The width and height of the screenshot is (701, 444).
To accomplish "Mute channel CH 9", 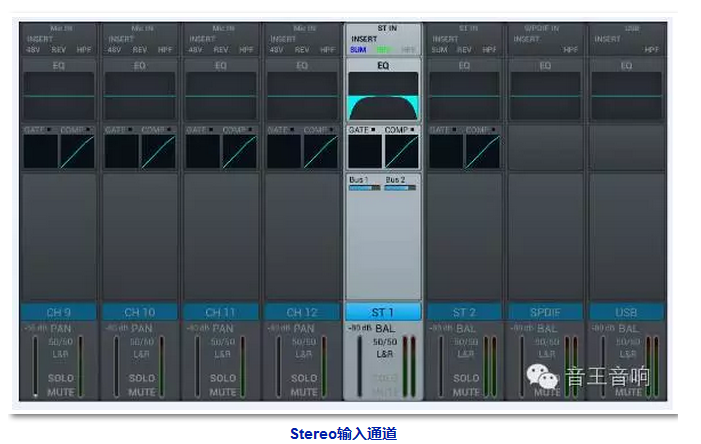I will point(60,392).
